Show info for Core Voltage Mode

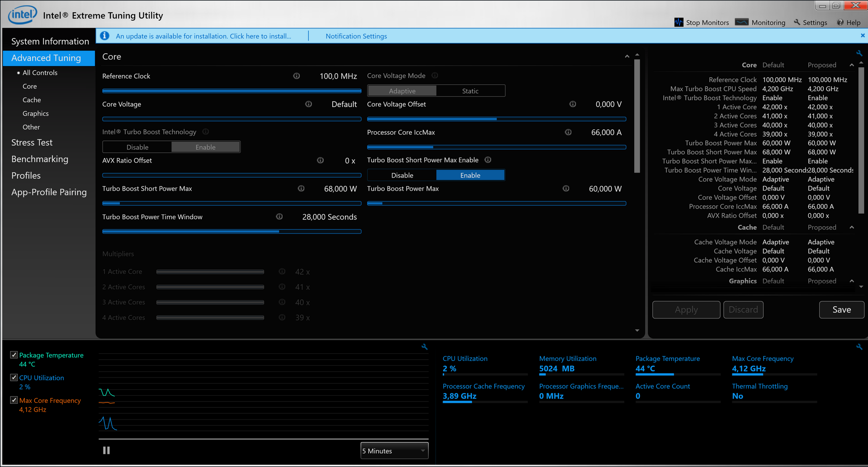pyautogui.click(x=435, y=75)
